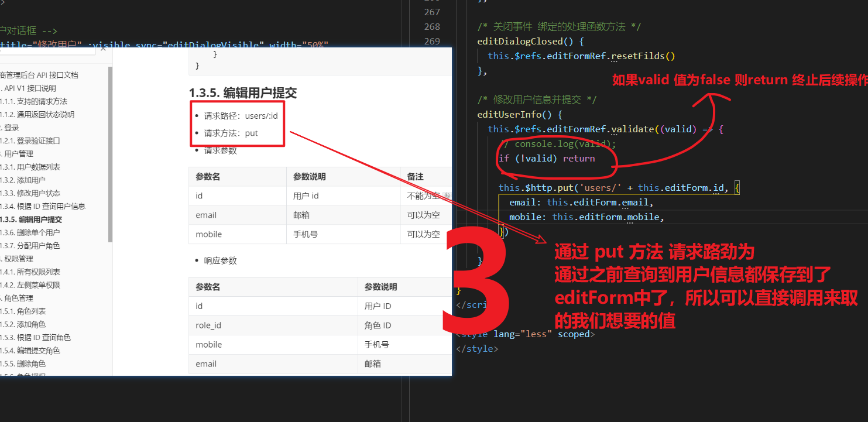
Task: Open the 1.1.1 支持的请求方法 section
Action: tap(35, 101)
